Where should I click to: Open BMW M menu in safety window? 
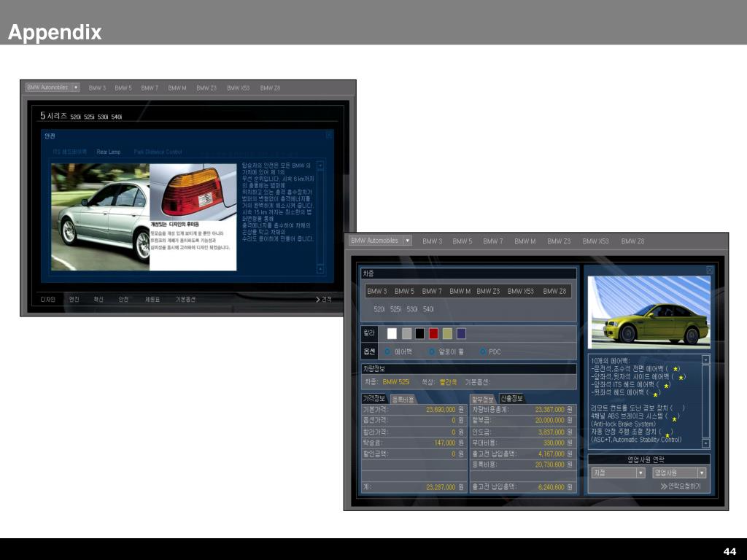(x=177, y=88)
